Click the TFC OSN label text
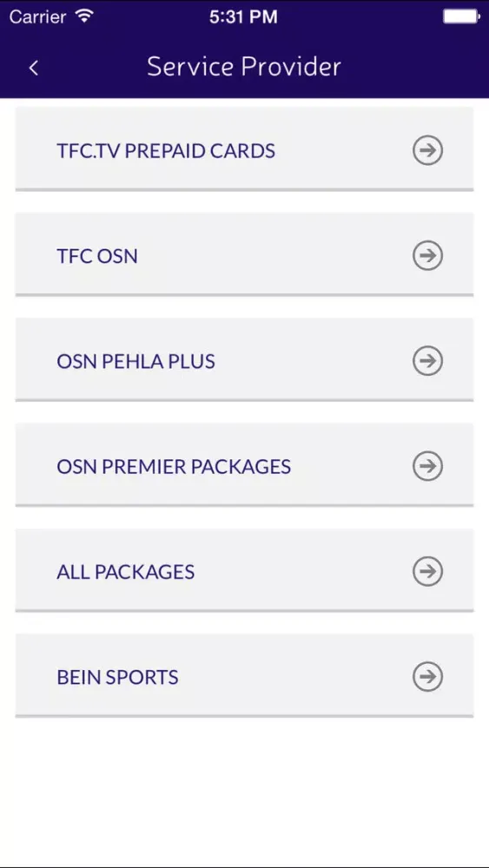Image resolution: width=489 pixels, height=868 pixels. (x=97, y=256)
